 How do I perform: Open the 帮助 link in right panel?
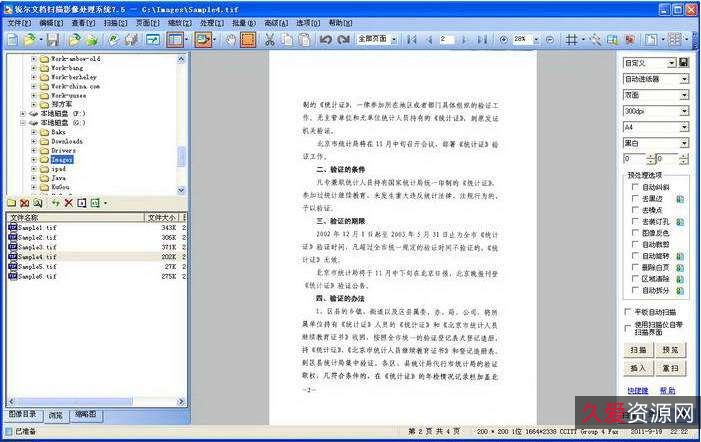[x=667, y=391]
